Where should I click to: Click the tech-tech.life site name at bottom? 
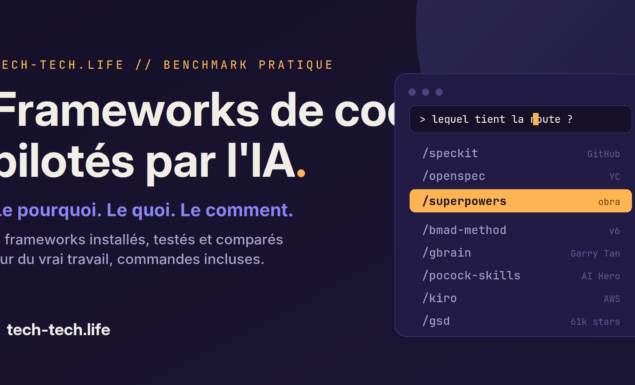[x=58, y=330]
